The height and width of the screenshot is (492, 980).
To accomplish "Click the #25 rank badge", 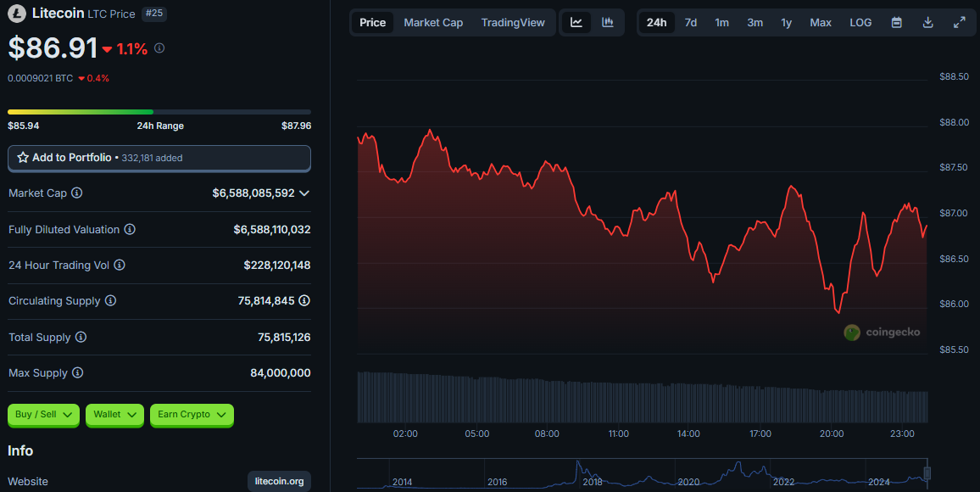I will (x=154, y=13).
